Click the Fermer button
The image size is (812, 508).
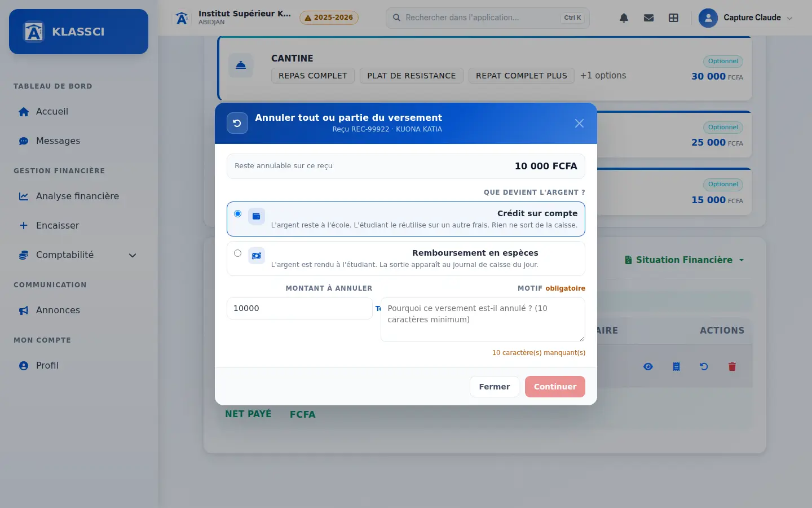[x=495, y=387]
